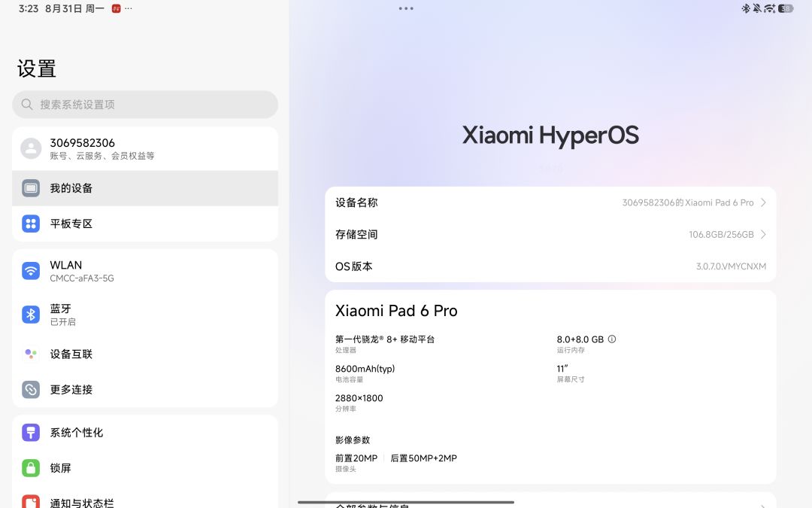The image size is (812, 508).
Task: Tap the 8.0+8.0 GB memory value
Action: point(580,339)
